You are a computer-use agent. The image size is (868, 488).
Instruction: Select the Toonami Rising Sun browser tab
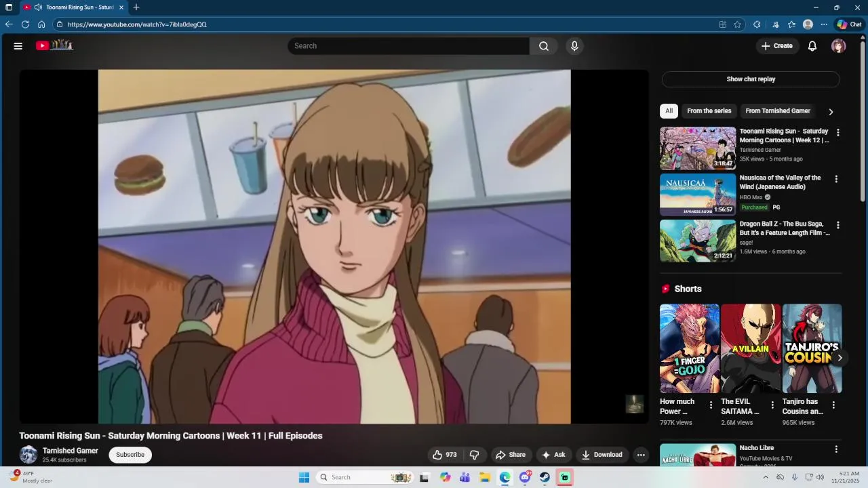point(73,7)
